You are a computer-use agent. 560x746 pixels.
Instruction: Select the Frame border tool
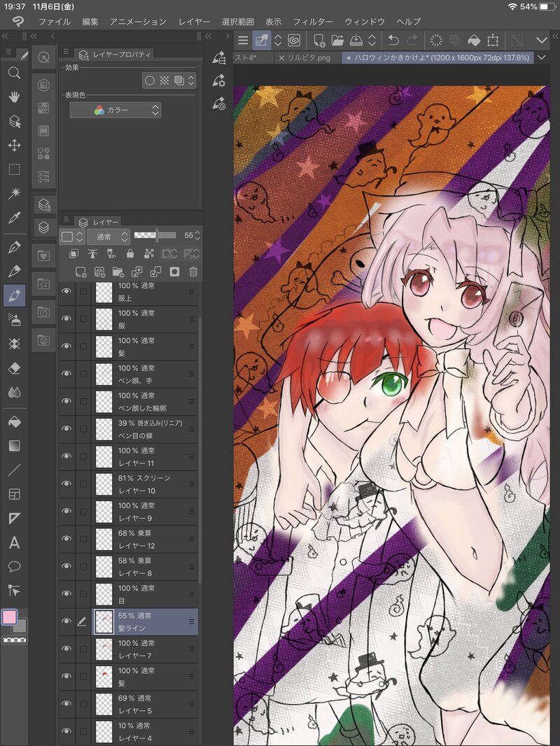(14, 494)
